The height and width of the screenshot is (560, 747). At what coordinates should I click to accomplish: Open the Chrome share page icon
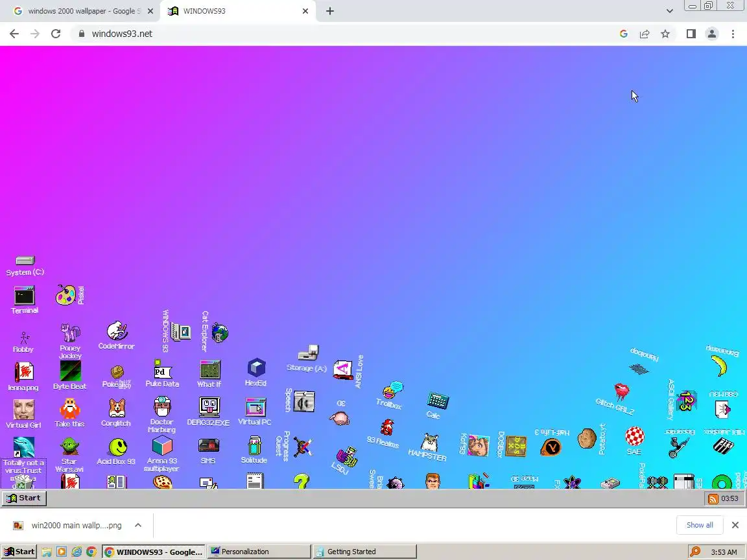click(644, 34)
